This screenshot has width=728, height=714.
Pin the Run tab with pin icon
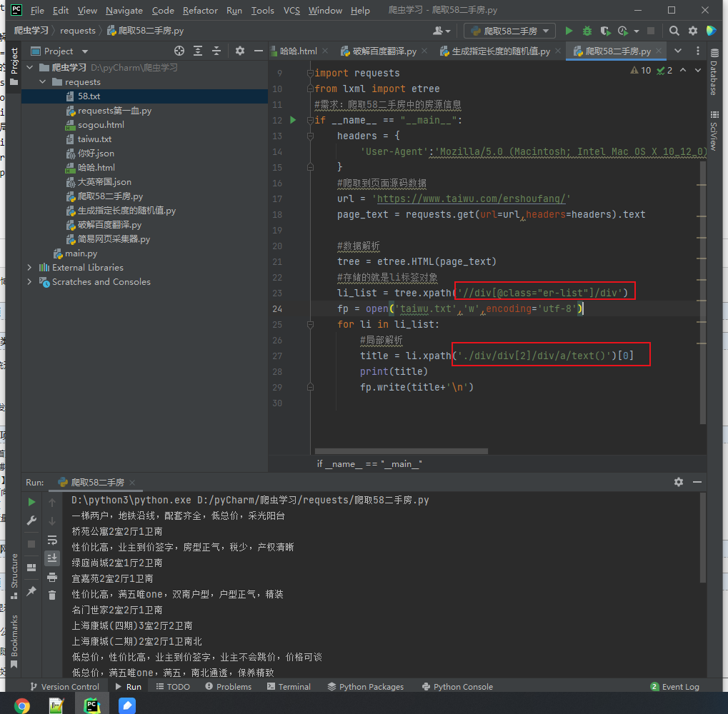pos(31,591)
